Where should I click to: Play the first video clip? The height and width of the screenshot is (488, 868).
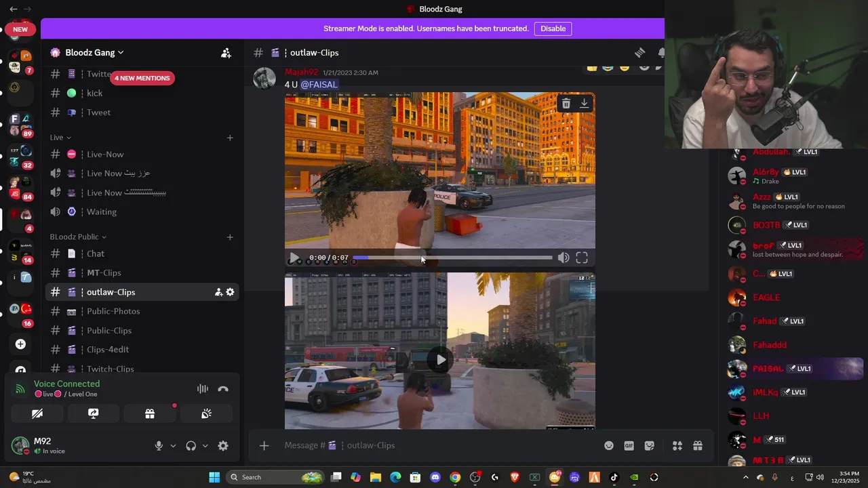(294, 258)
